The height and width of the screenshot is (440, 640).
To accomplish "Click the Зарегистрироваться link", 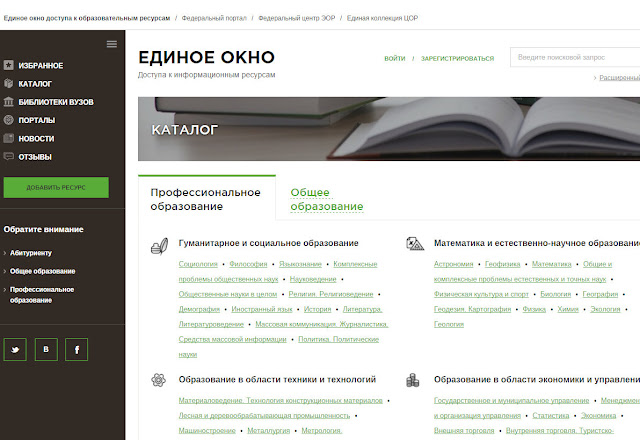I will (457, 58).
